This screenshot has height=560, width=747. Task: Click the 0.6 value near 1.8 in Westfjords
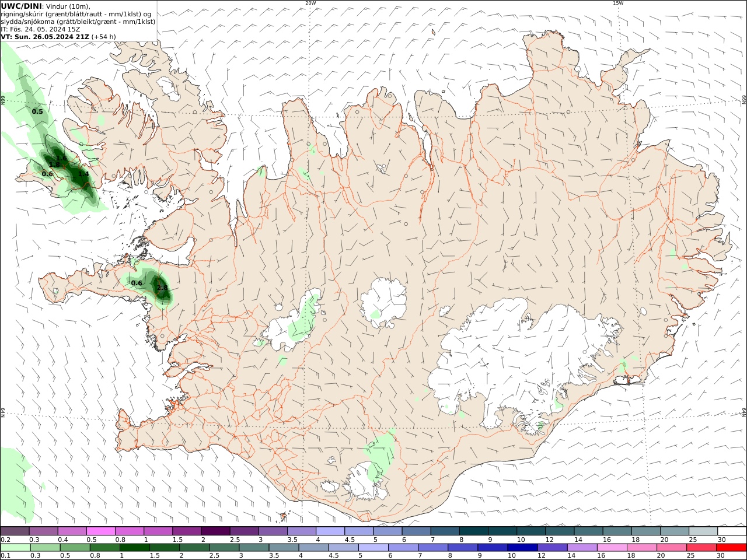pyautogui.click(x=47, y=174)
